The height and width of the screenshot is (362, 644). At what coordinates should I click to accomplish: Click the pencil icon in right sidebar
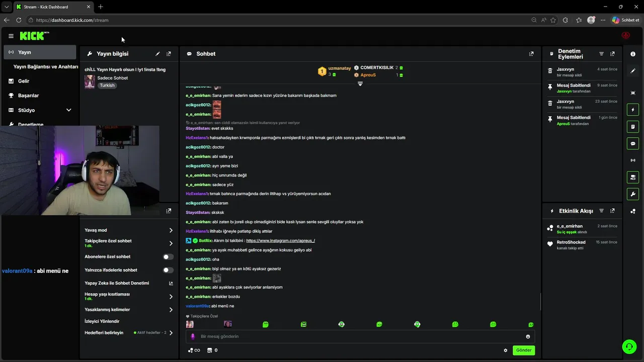coord(633,71)
